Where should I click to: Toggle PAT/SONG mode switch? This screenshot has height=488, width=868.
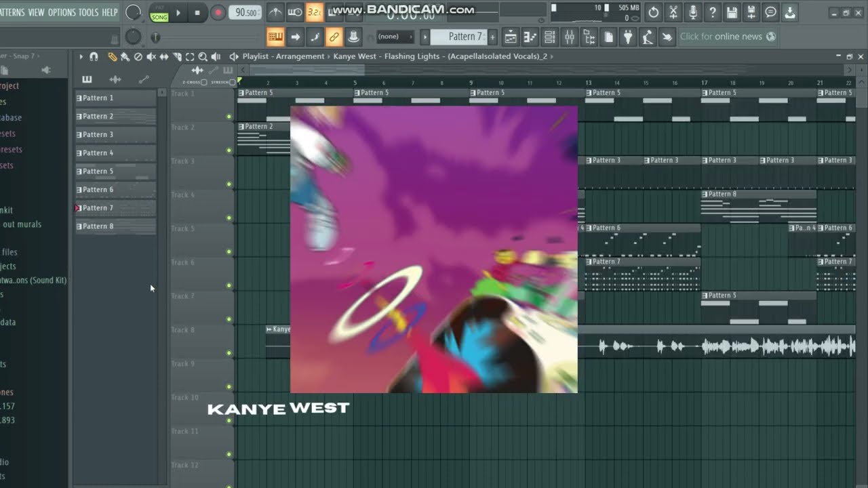[x=159, y=13]
